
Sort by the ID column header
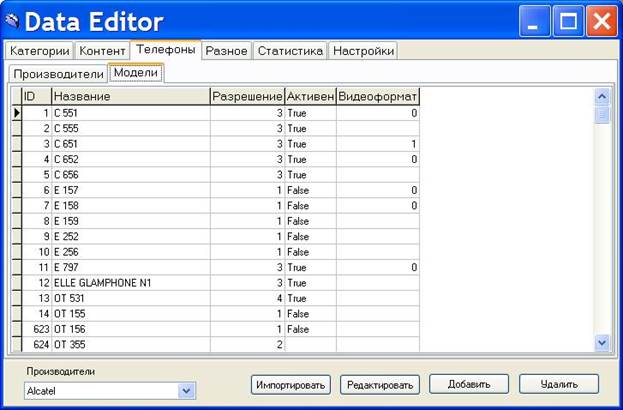coord(37,97)
